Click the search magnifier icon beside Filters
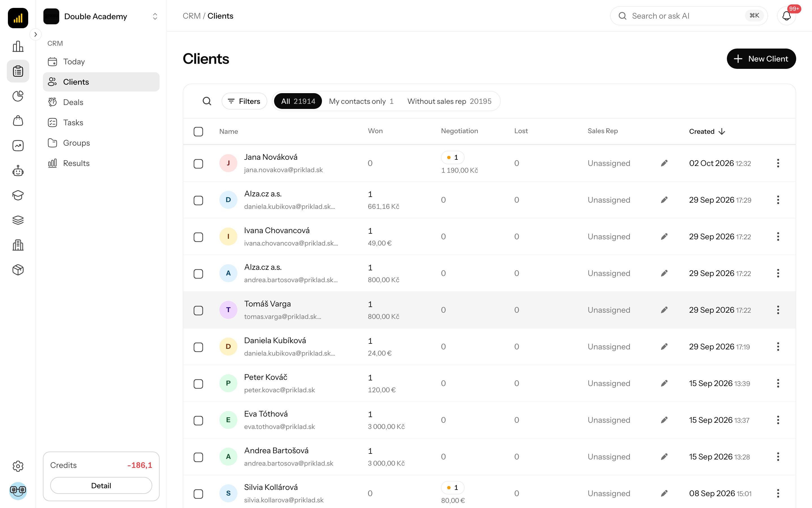 point(207,101)
